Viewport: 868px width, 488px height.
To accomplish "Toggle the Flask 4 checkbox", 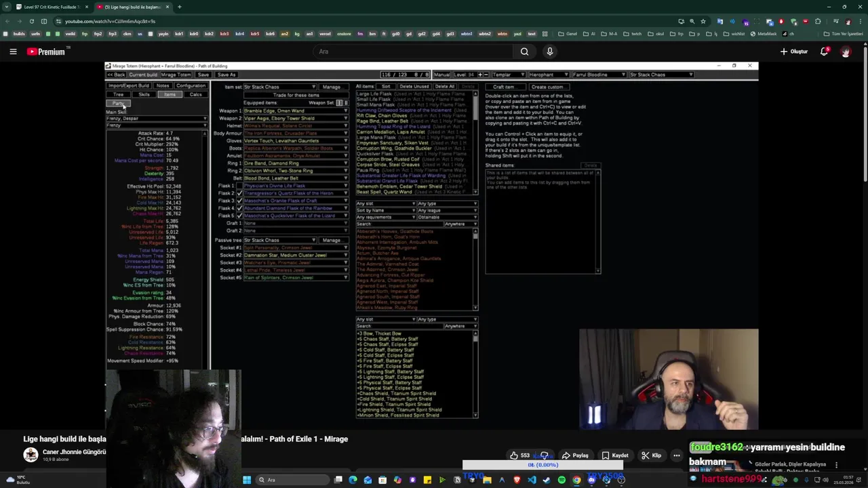I will [x=239, y=208].
